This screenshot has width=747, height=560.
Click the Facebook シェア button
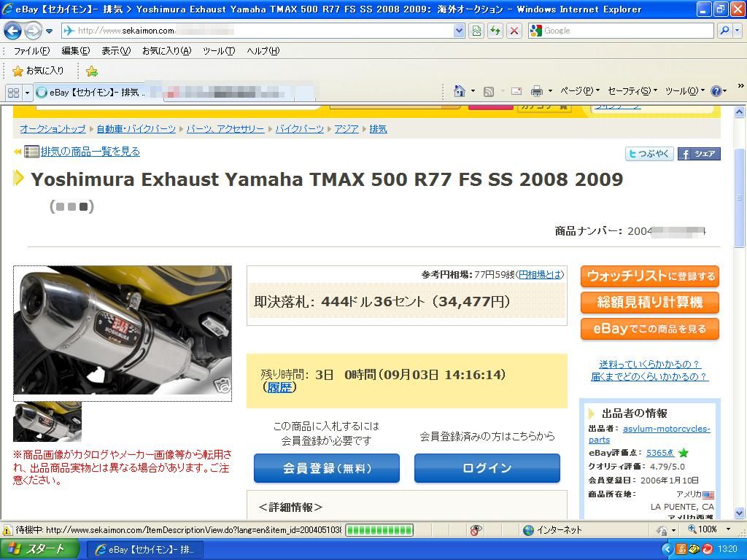[x=699, y=154]
